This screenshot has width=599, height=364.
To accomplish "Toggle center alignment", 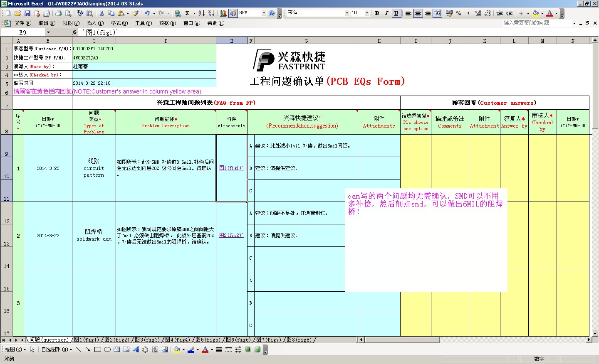I will tap(418, 13).
